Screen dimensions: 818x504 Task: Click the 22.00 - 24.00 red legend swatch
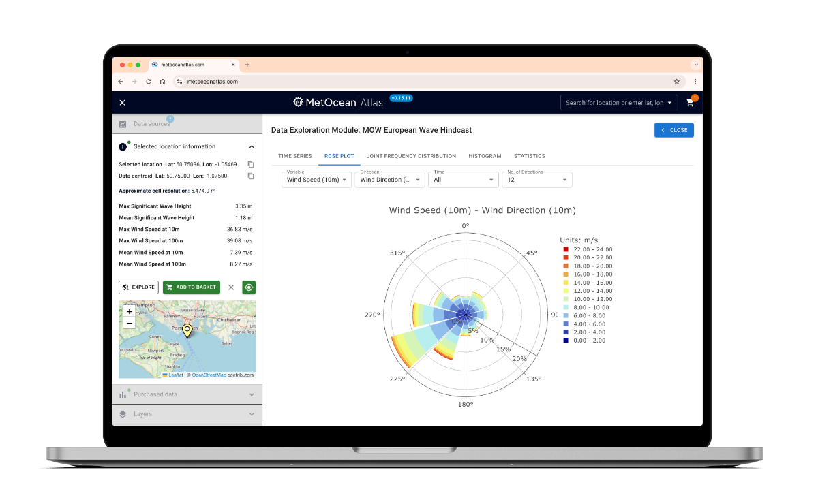tap(566, 250)
